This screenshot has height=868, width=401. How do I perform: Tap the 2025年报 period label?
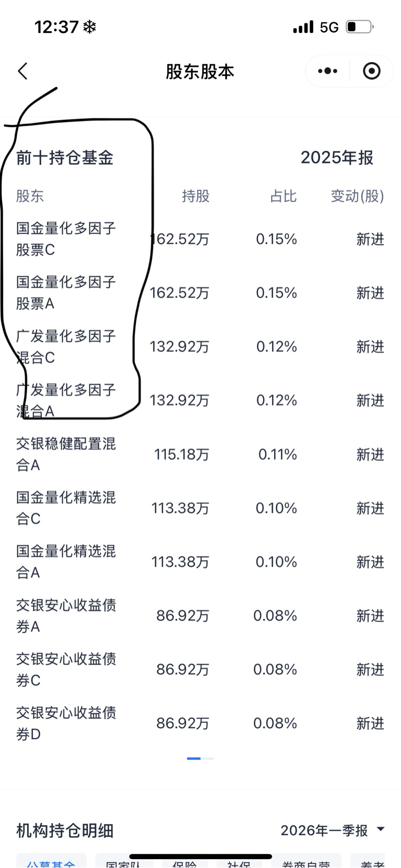[x=337, y=158]
